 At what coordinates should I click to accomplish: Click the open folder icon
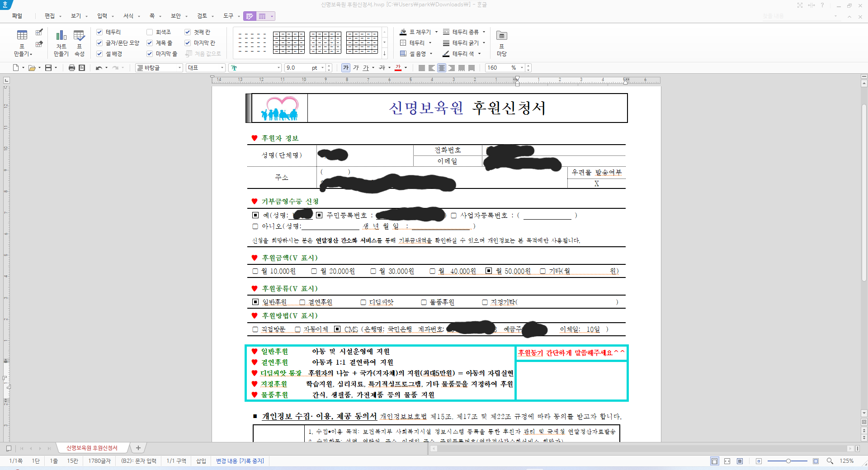[32, 68]
